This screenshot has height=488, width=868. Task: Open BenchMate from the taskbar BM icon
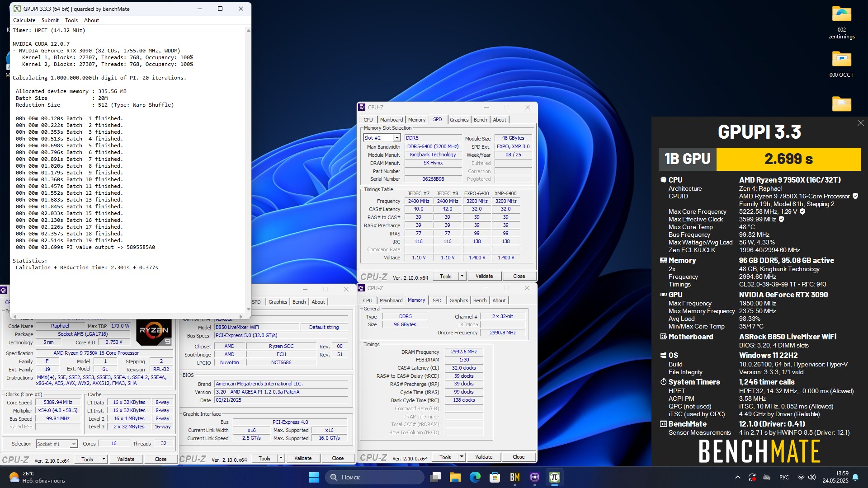(x=515, y=477)
